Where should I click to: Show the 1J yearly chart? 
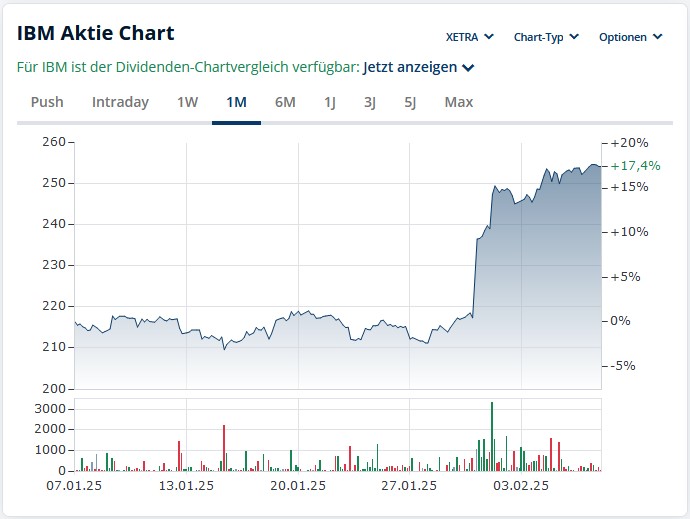[x=330, y=102]
